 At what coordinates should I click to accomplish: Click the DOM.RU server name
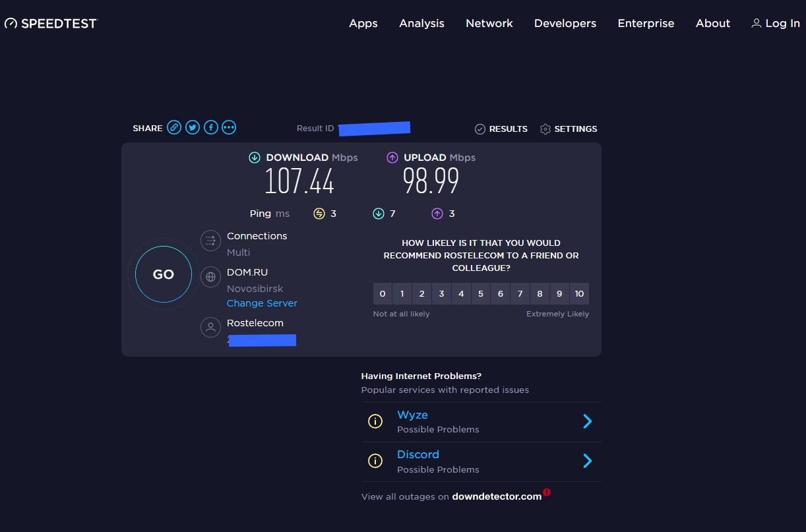point(247,272)
